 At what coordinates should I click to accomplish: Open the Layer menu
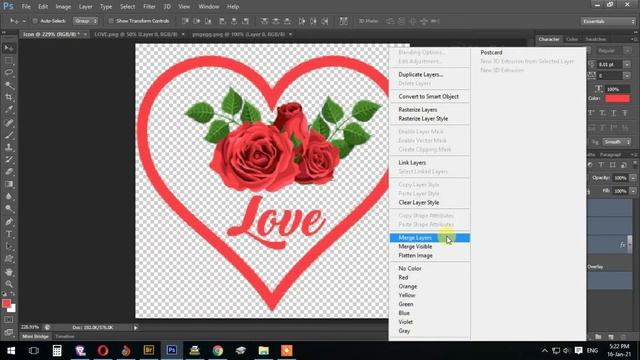tap(85, 7)
